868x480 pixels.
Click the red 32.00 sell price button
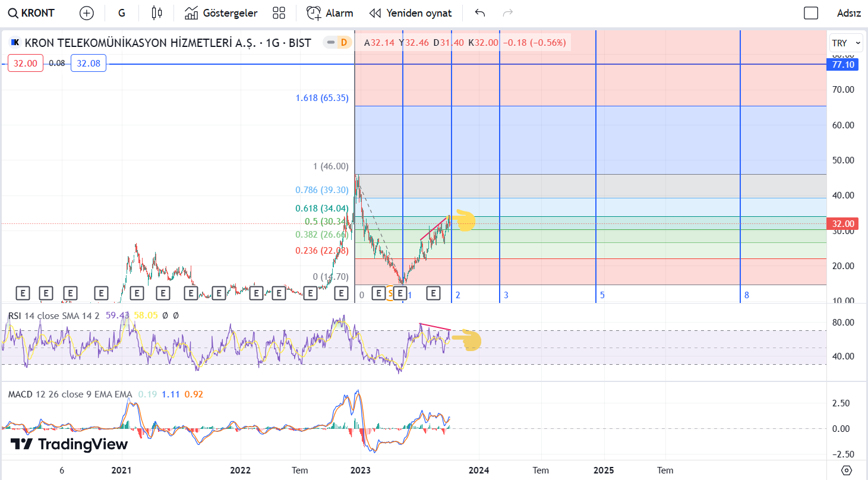click(26, 63)
